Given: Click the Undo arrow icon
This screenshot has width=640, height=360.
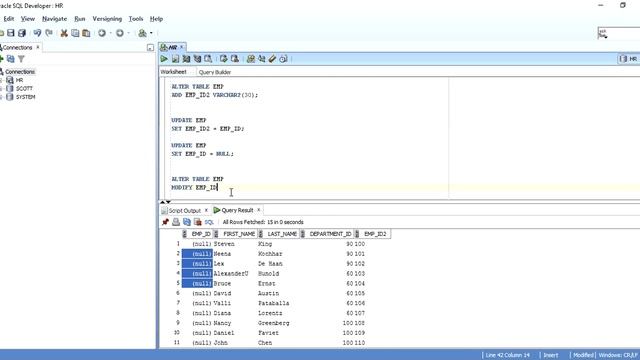Looking at the screenshot, I should (37, 33).
